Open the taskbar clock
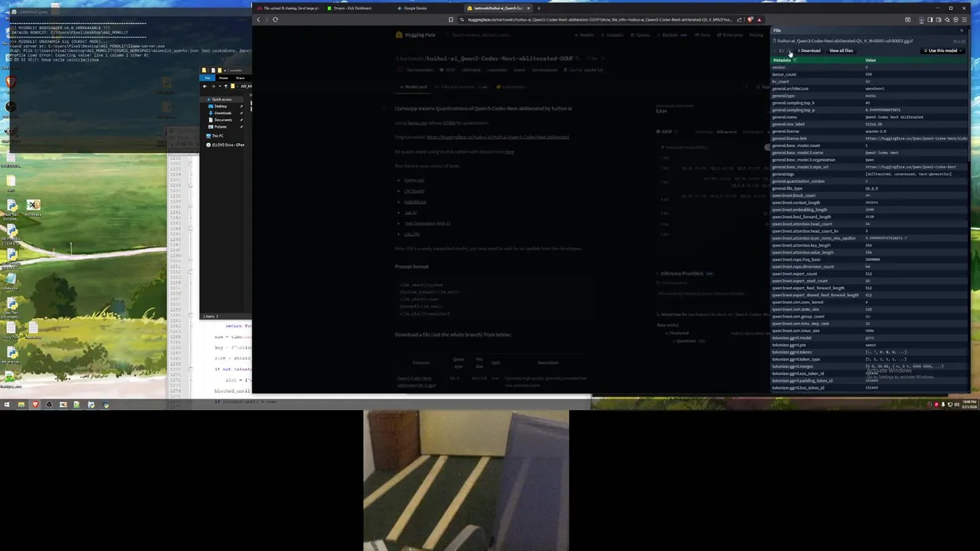Image resolution: width=980 pixels, height=551 pixels. (969, 404)
